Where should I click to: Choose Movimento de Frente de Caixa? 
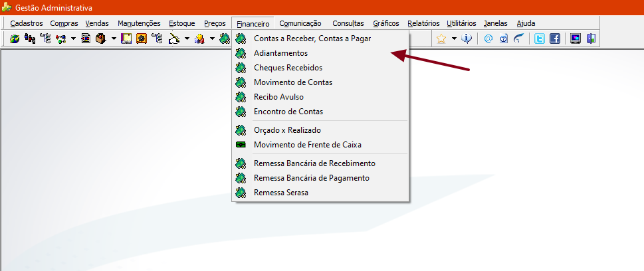(320, 145)
